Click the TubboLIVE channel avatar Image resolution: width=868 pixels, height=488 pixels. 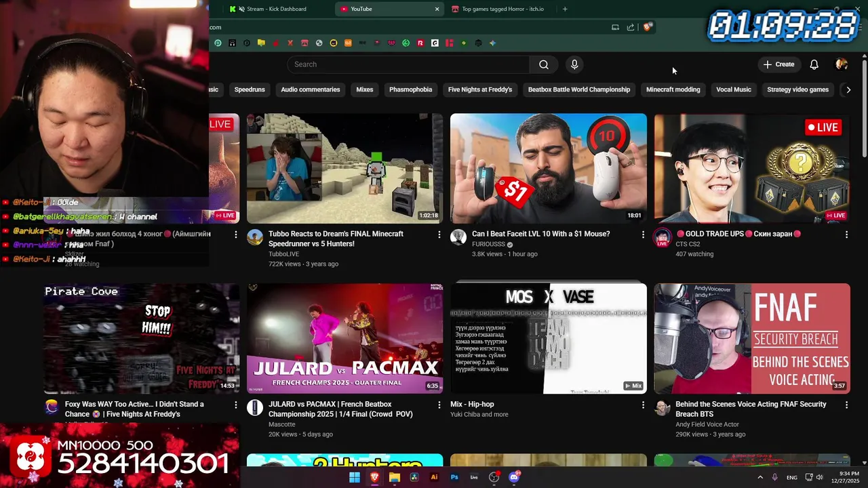coord(255,237)
